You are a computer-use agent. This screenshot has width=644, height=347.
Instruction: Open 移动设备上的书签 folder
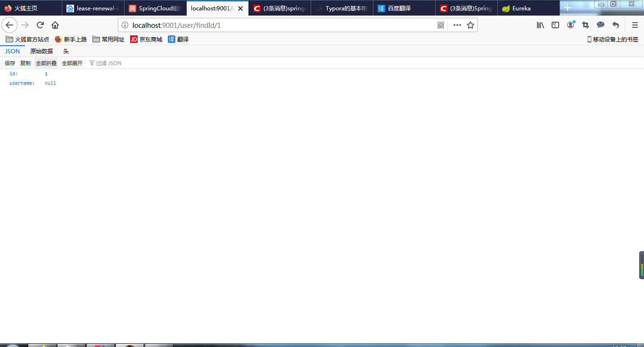click(613, 40)
